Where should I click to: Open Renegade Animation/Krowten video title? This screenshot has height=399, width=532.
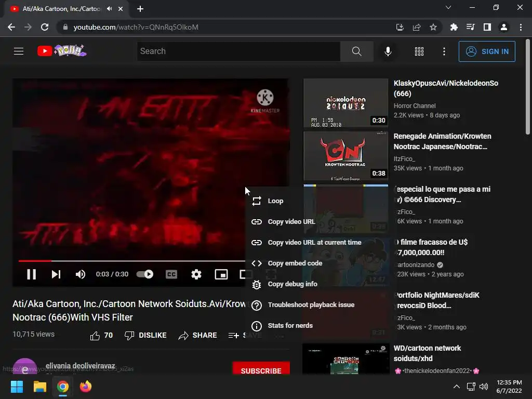click(442, 141)
